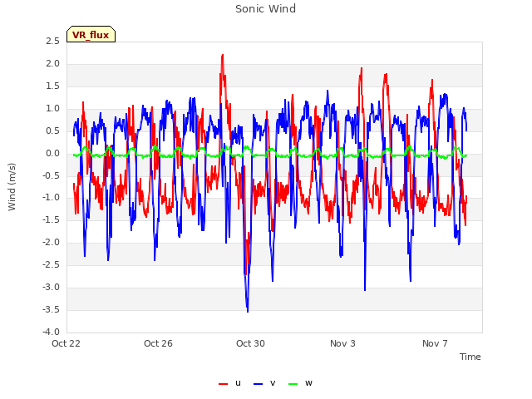Click the blue v legend swatch
The image size is (532, 399).
tap(258, 384)
